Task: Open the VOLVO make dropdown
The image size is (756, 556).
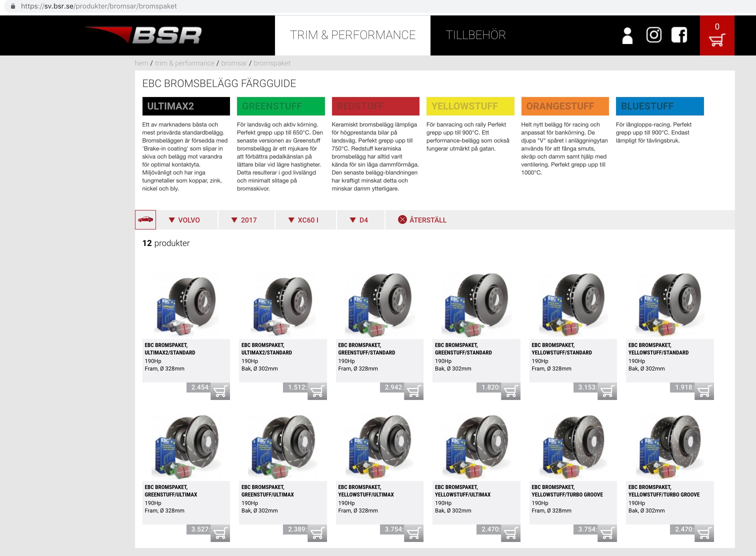Action: [x=187, y=220]
